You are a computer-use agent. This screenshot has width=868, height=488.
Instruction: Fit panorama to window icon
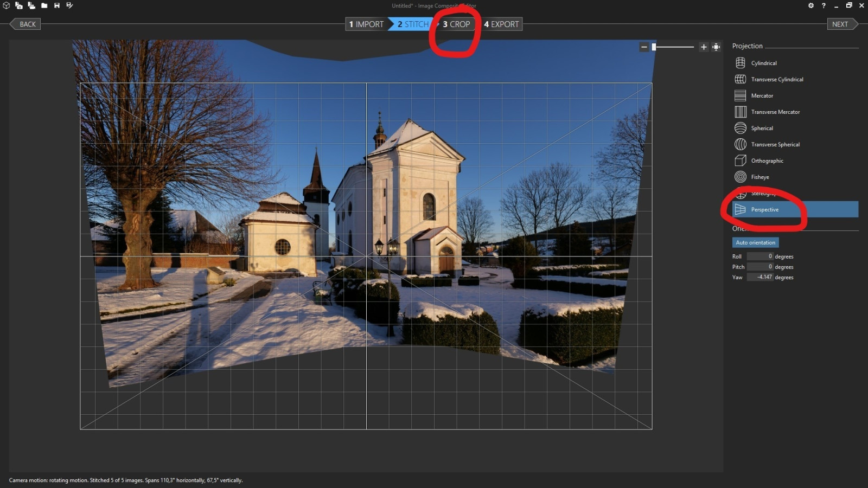click(716, 47)
